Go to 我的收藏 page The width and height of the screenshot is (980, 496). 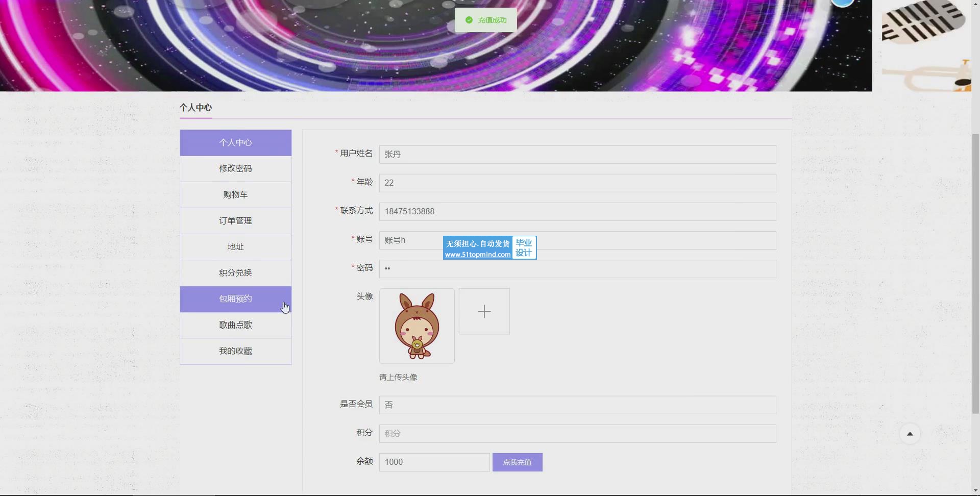click(235, 351)
